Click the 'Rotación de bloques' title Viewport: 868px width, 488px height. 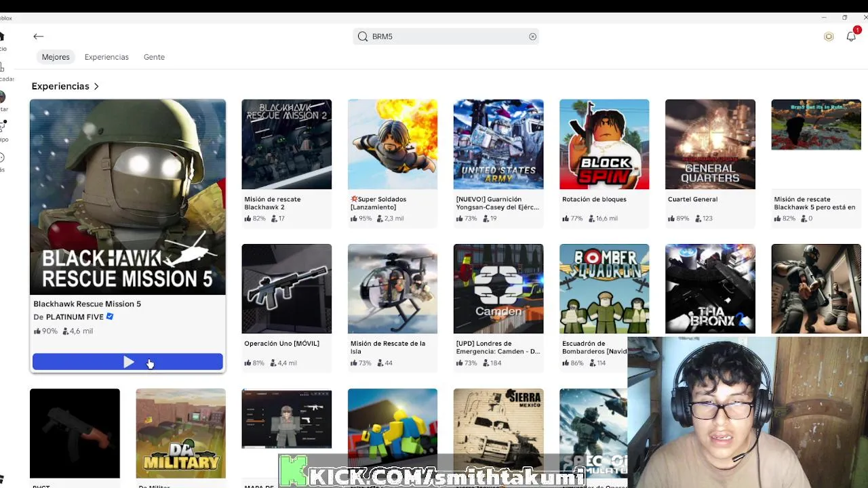pos(594,199)
